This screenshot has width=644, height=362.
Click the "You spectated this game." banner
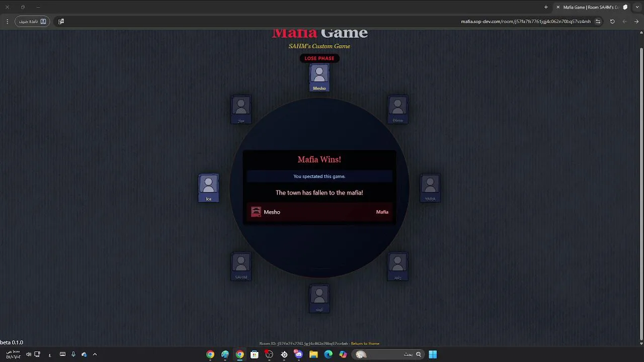coord(319,176)
